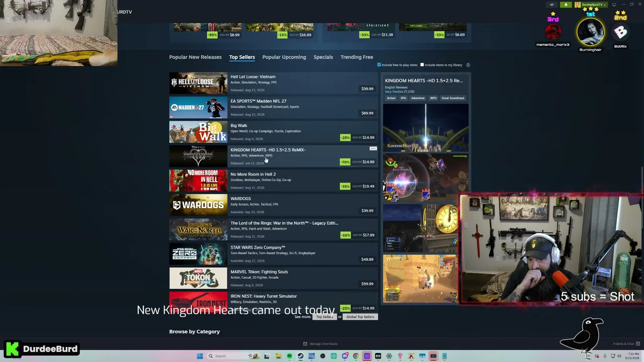Switch to the Specials tab
Viewport: 644px width, 362px height.
coord(323,57)
